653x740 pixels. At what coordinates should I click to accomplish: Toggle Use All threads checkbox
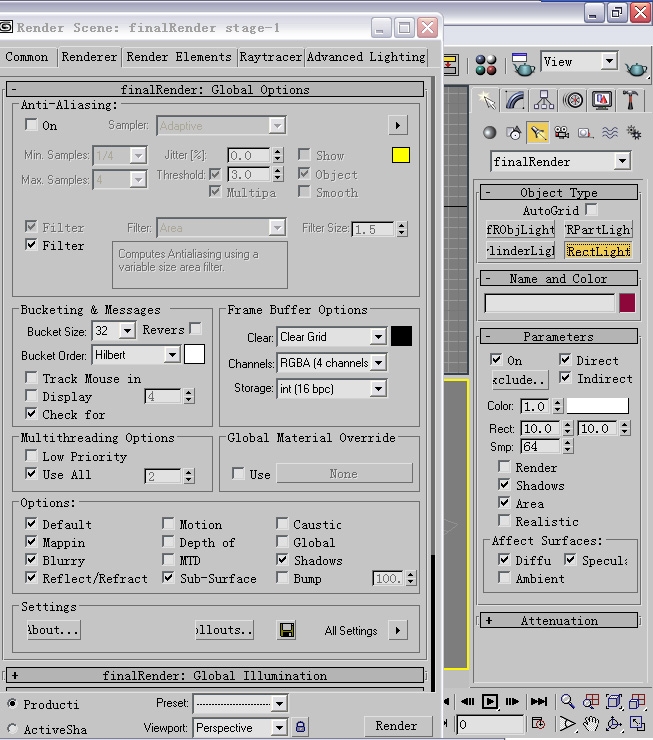click(x=31, y=473)
